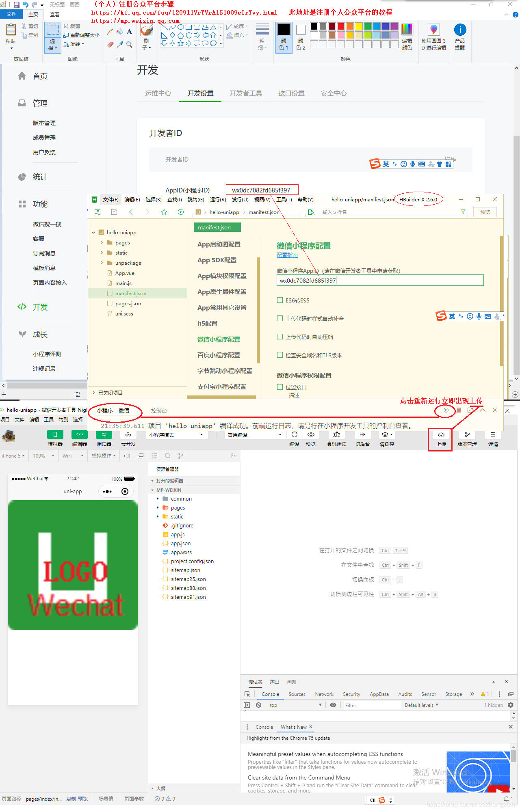Click the 配置指南 link
This screenshot has width=520, height=812.
(287, 255)
